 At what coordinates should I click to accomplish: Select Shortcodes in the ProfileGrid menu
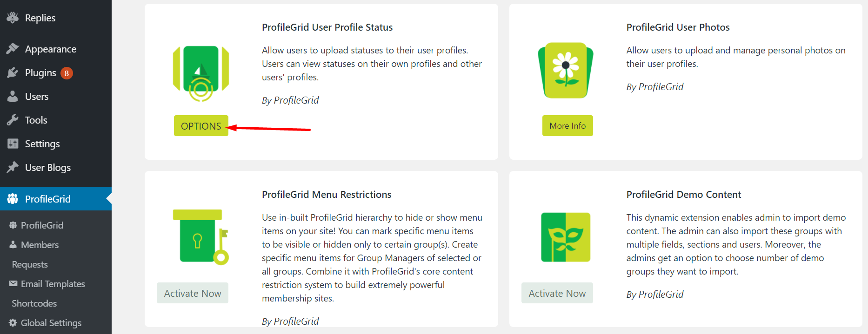point(33,303)
